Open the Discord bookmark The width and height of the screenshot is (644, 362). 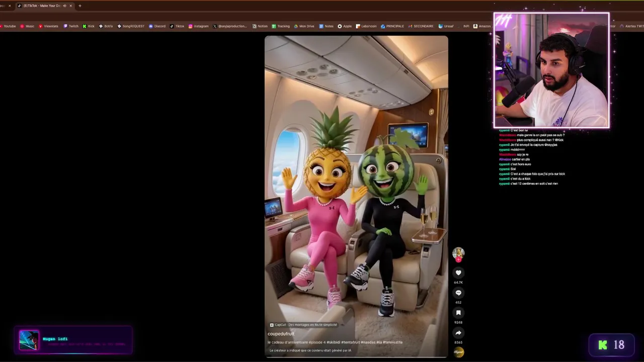(157, 26)
